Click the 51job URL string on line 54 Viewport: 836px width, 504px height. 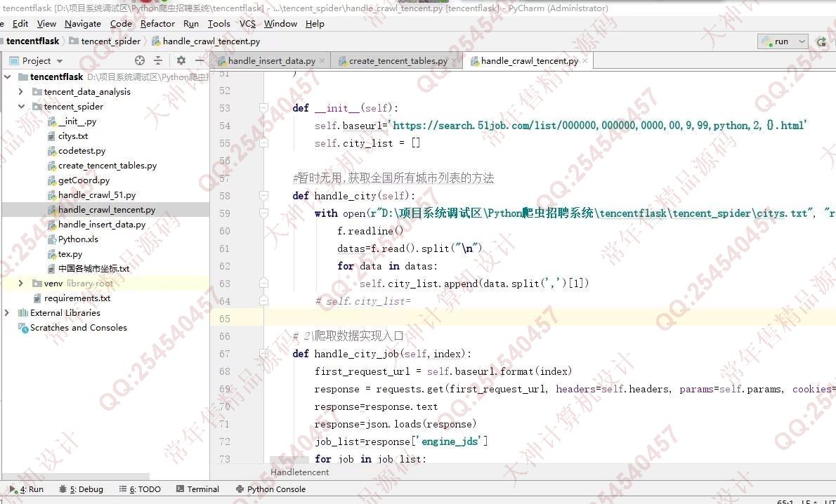tap(601, 126)
